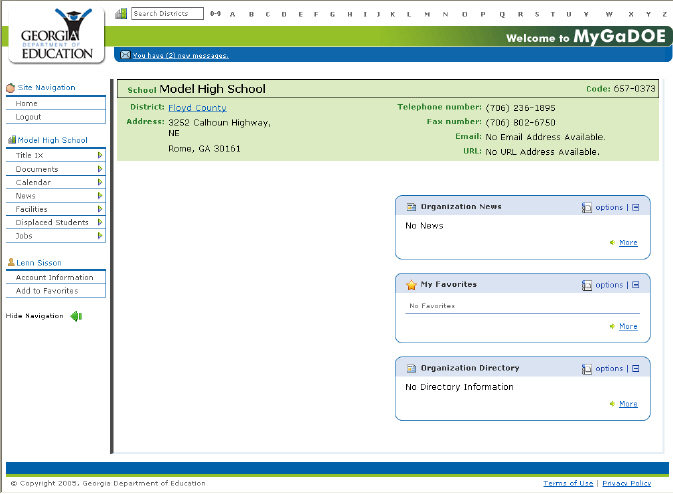Open the Facilities menu item

56,209
